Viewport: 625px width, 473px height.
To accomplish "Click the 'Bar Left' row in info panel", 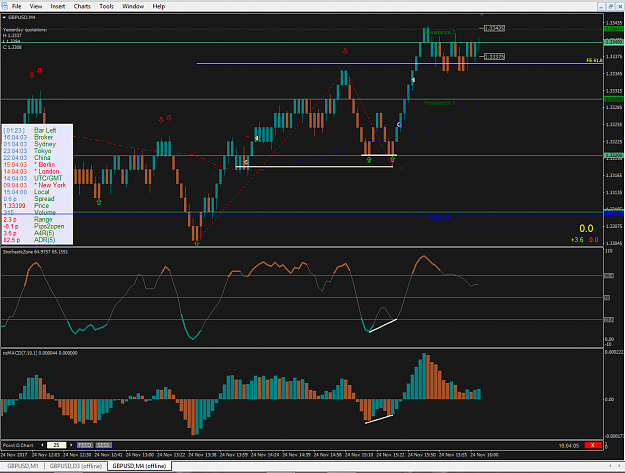I will point(37,130).
